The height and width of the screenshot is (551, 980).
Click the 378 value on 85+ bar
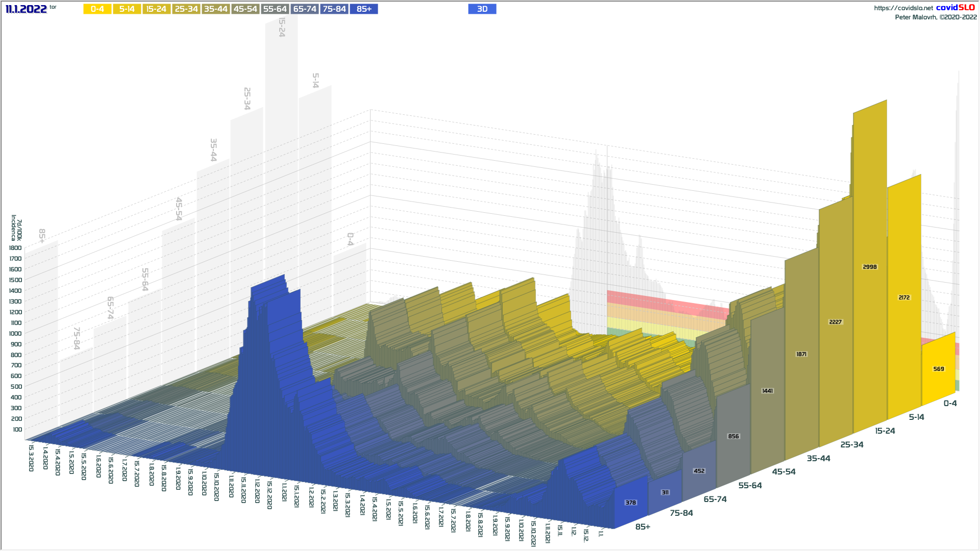(630, 503)
